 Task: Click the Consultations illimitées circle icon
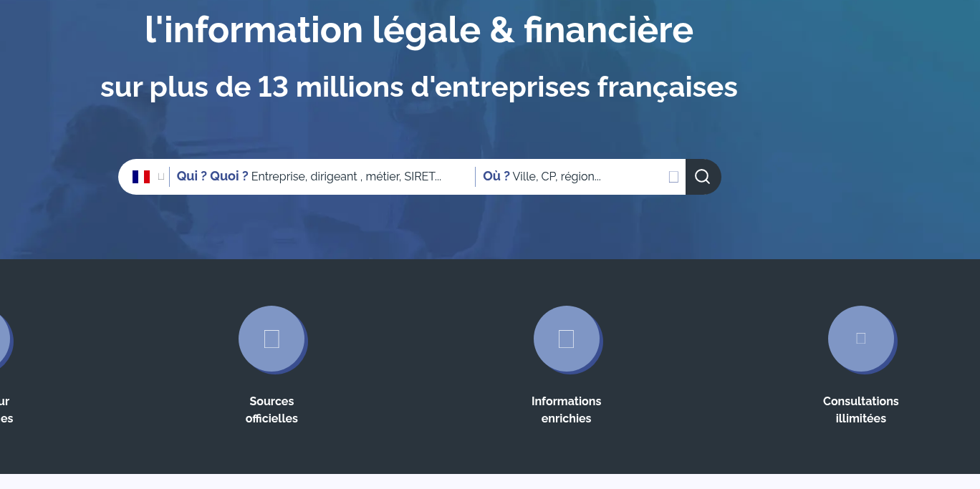(861, 339)
